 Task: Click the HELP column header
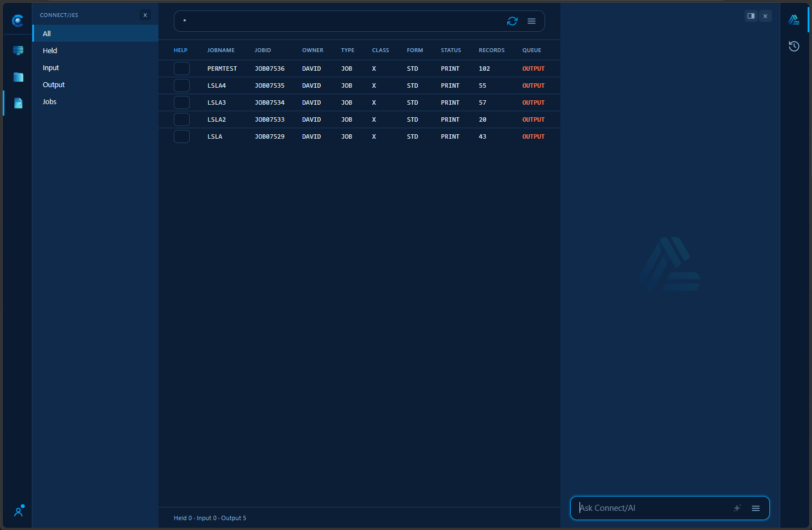click(180, 50)
